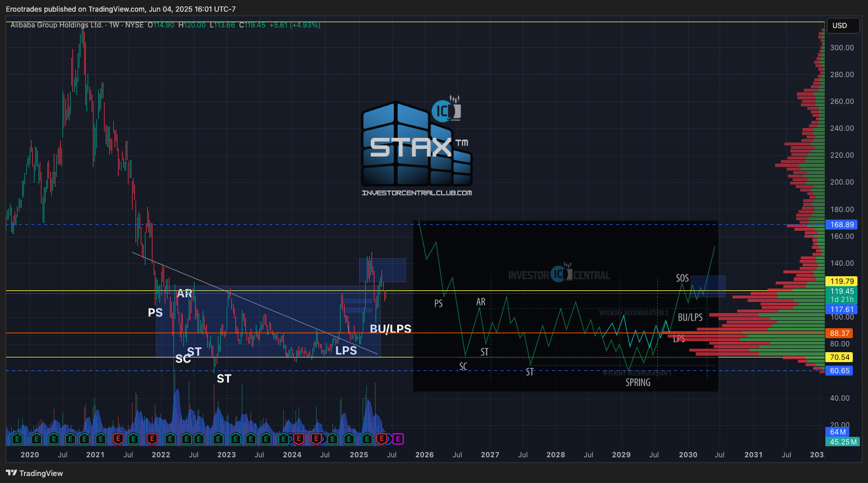This screenshot has width=868, height=483.
Task: Open the red earnings marker from mid-2021
Action: 117,439
